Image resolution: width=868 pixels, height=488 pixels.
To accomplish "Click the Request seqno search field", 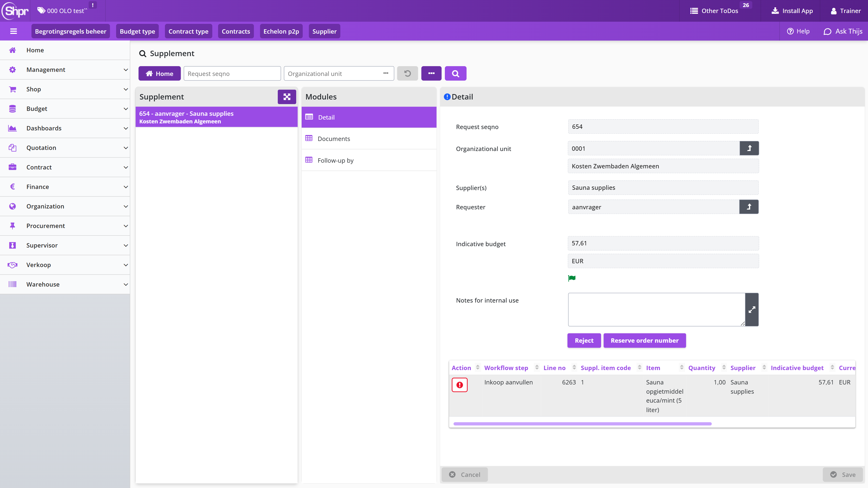I will tap(232, 73).
